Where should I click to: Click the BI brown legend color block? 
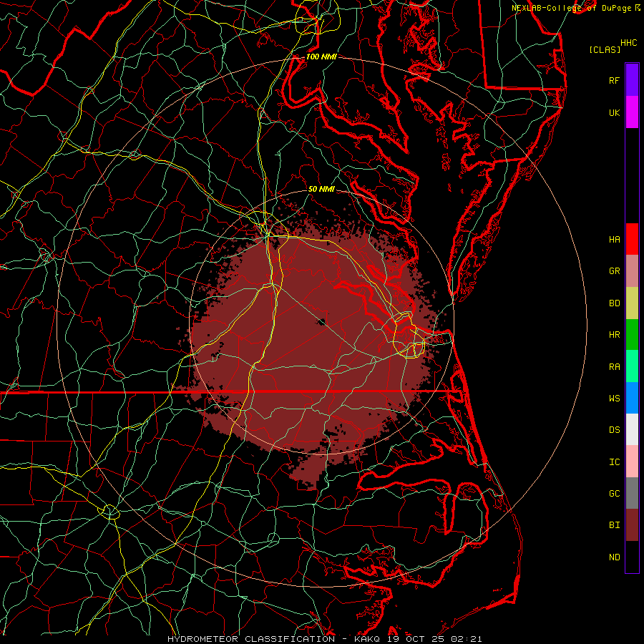click(632, 525)
